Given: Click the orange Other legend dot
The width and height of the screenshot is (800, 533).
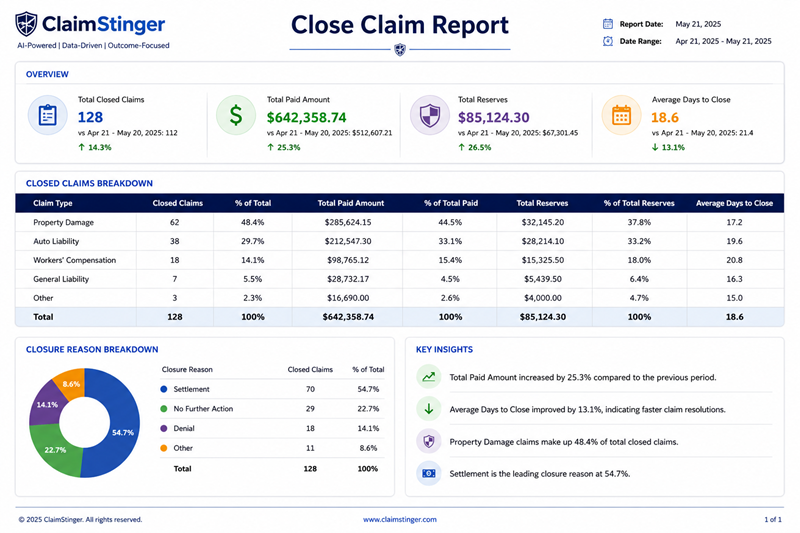Looking at the screenshot, I should [164, 448].
